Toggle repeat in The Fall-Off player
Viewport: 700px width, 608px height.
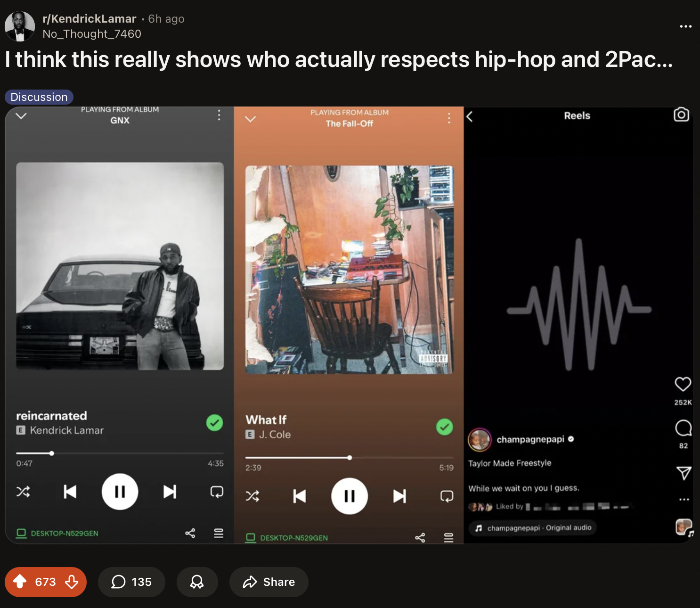click(447, 496)
